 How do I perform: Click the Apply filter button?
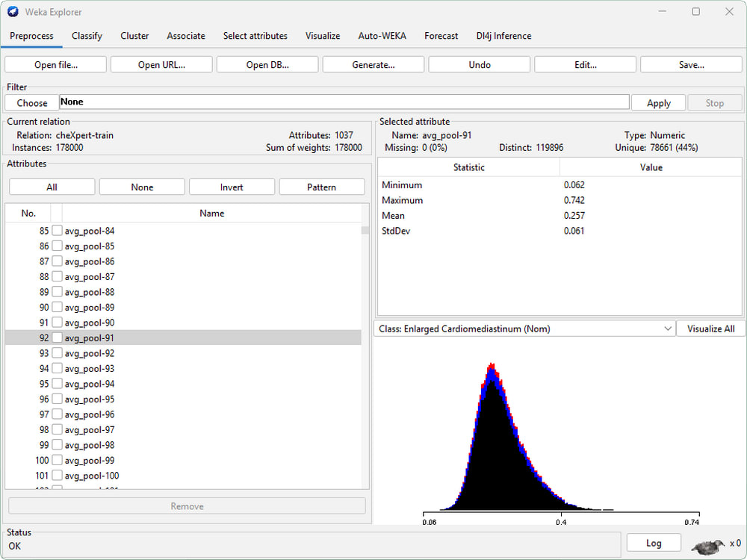[658, 103]
